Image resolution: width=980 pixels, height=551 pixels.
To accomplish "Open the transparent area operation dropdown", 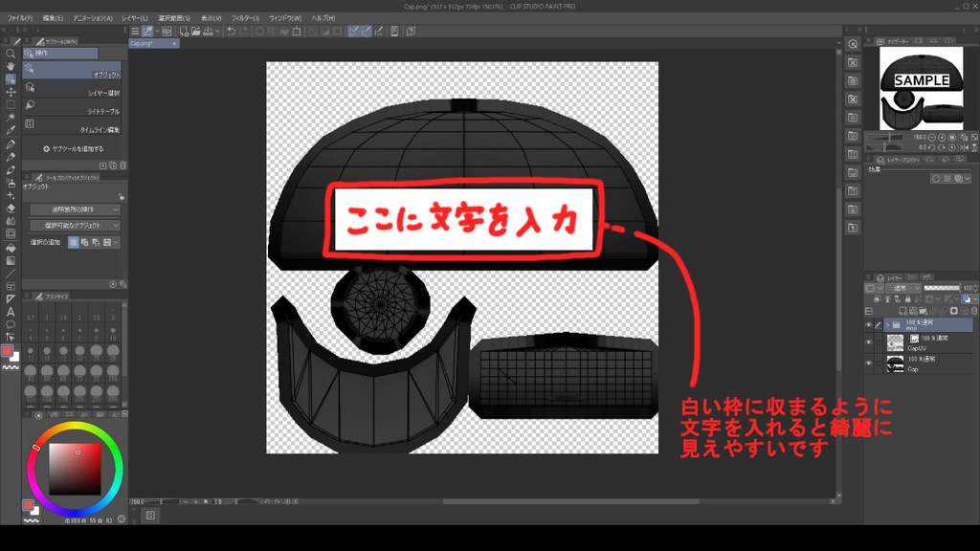I will pyautogui.click(x=75, y=209).
